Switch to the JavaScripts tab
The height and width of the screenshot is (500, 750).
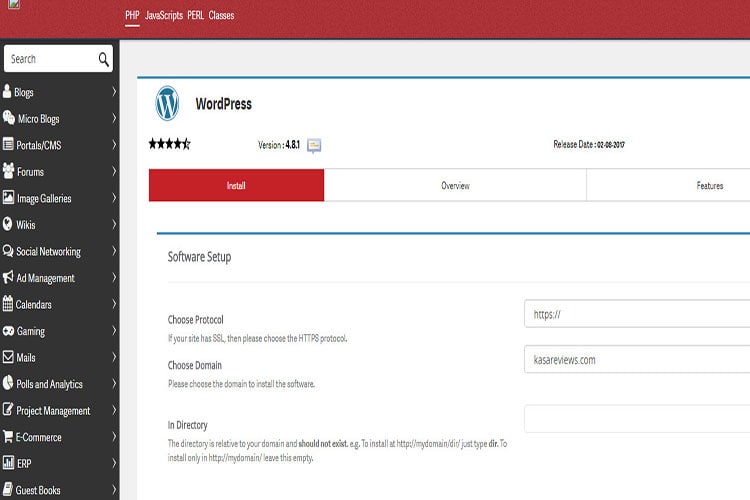164,15
